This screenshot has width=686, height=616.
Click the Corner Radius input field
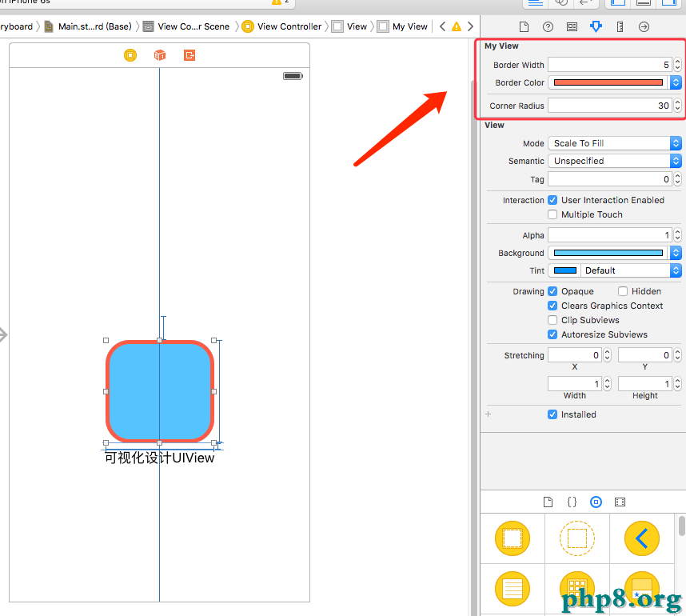pyautogui.click(x=609, y=106)
